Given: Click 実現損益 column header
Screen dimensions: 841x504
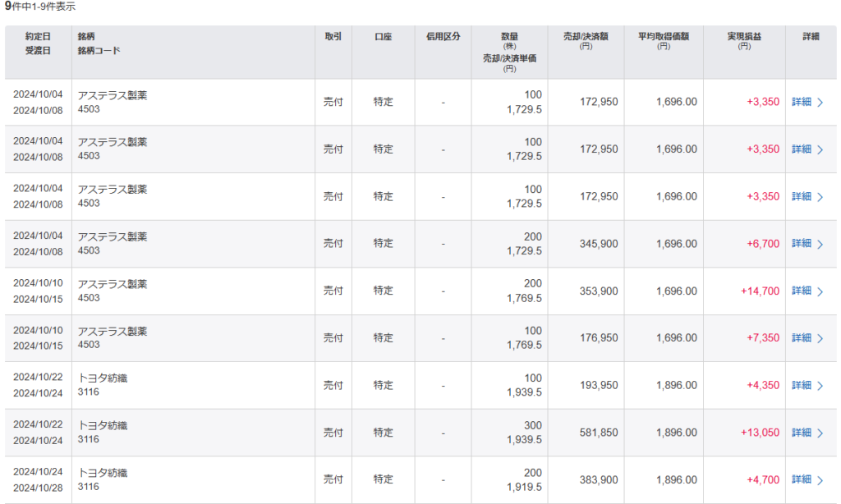Looking at the screenshot, I should coord(744,36).
